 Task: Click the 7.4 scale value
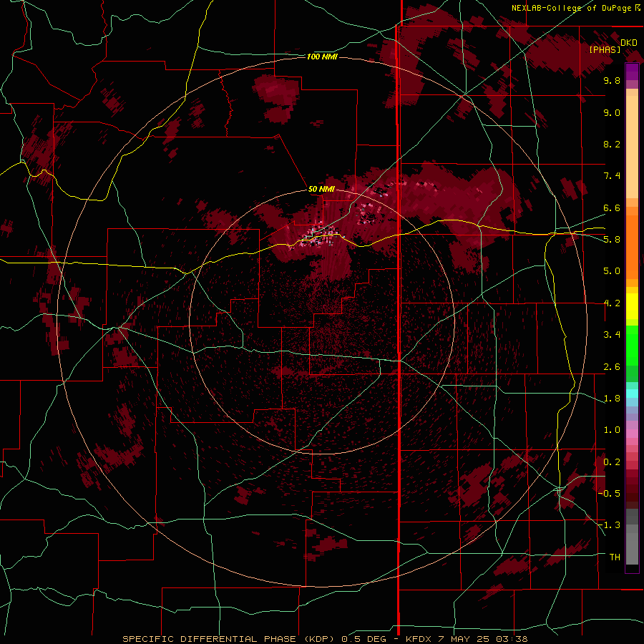pos(612,176)
